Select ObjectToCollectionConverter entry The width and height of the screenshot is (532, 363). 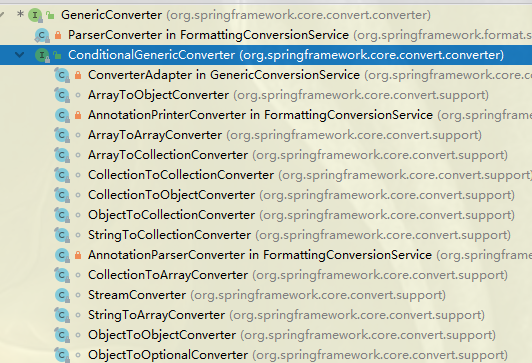[171, 215]
